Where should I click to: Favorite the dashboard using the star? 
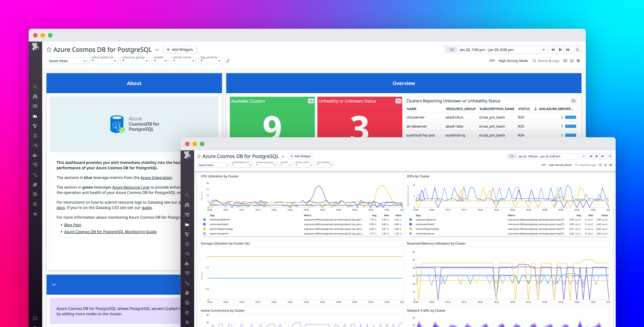49,49
